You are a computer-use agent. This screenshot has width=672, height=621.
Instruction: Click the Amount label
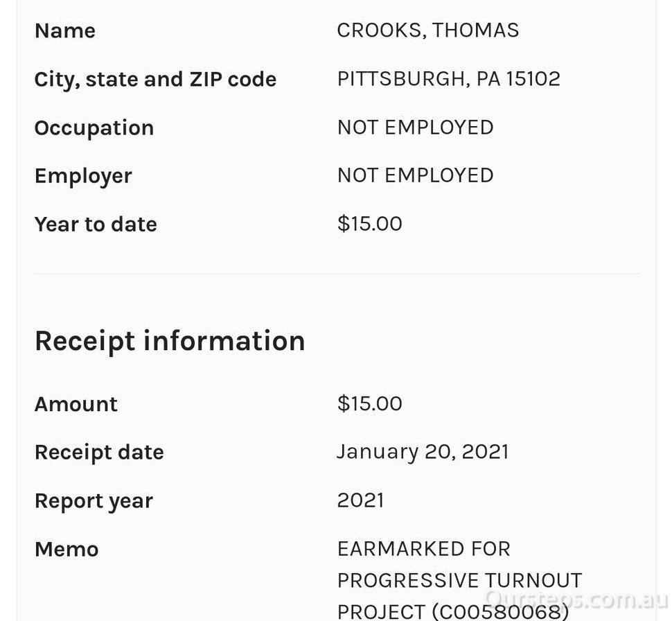click(x=76, y=404)
